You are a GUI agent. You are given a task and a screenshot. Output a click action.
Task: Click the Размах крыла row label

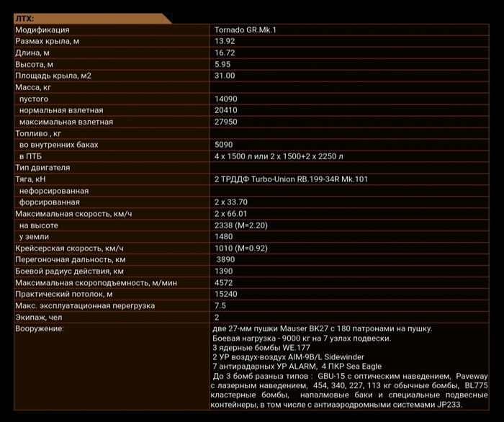coord(48,41)
